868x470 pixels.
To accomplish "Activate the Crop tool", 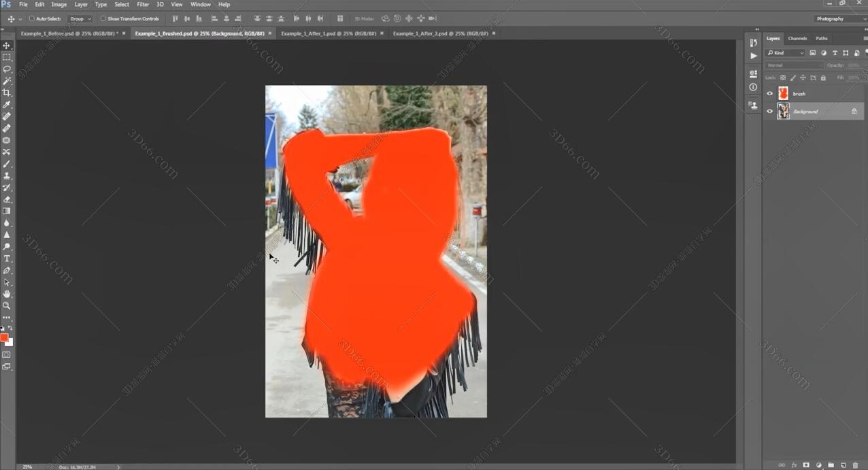I will [x=7, y=93].
